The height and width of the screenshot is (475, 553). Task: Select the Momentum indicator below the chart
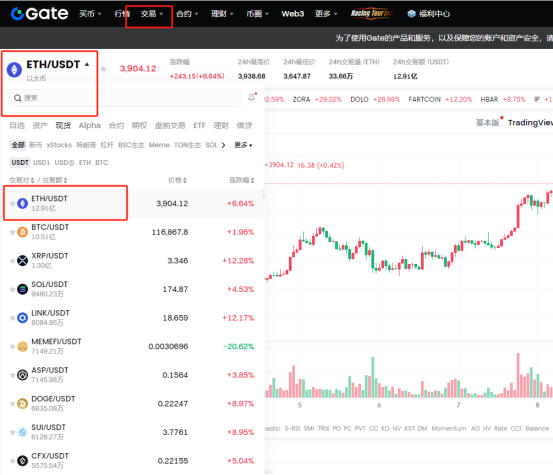449,428
